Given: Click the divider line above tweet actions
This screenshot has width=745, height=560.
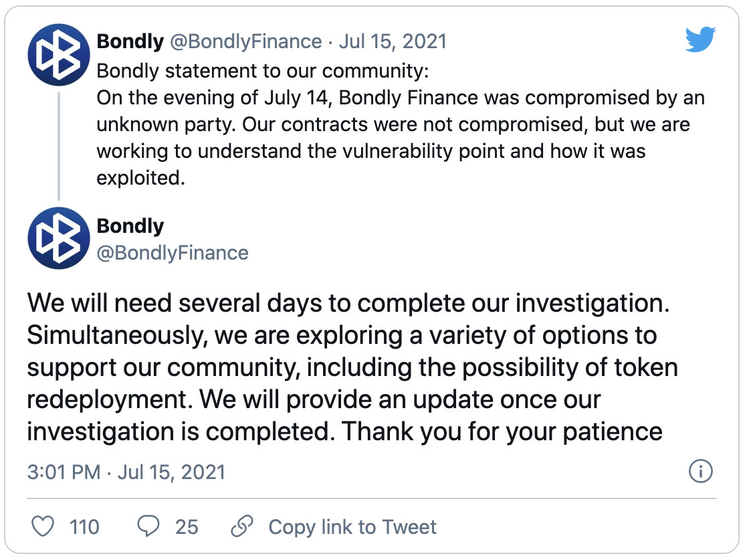Looking at the screenshot, I should (x=372, y=498).
